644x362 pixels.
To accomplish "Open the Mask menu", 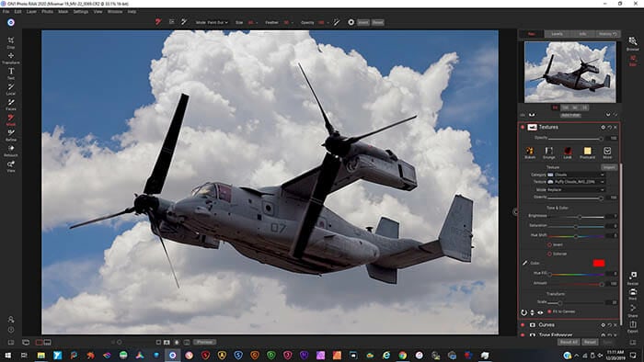I will pos(63,11).
